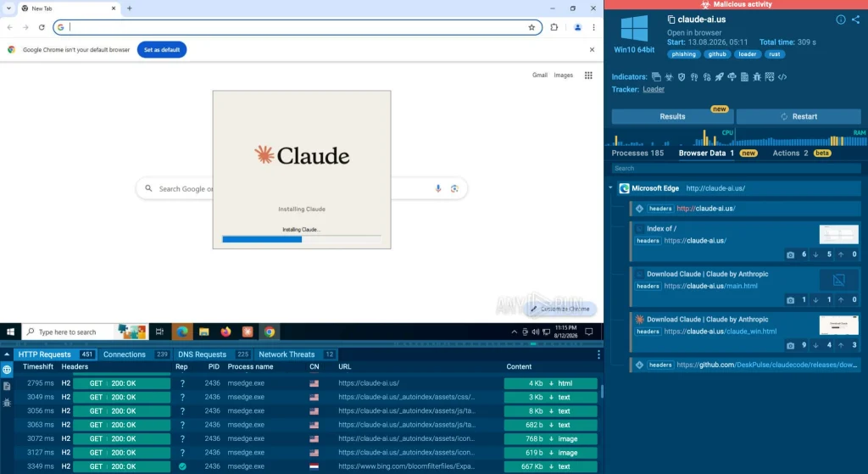868x474 pixels.
Task: Select the shield indicator icon
Action: [x=682, y=77]
